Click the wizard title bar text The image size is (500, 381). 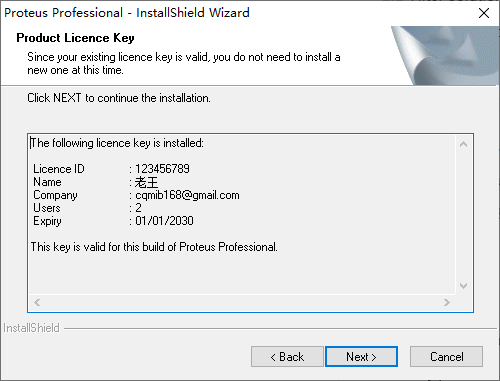click(x=127, y=13)
